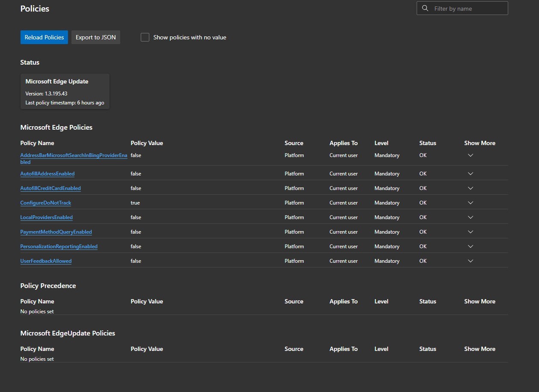Open the PaymentMethodQueryEnabled policy link
The image size is (539, 392).
click(56, 232)
